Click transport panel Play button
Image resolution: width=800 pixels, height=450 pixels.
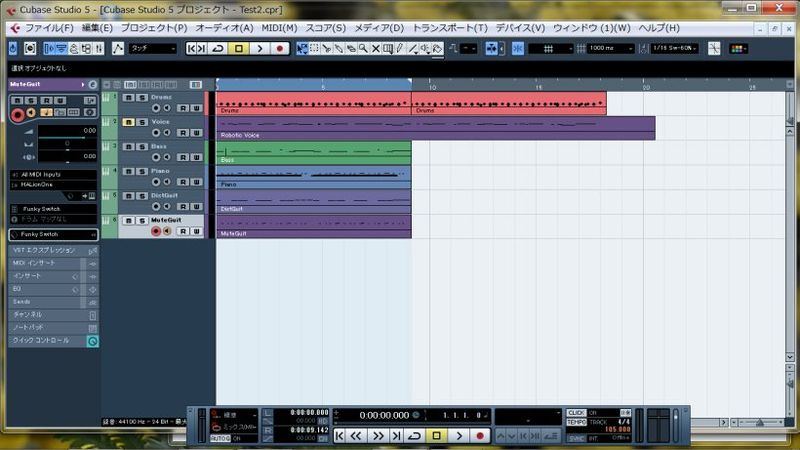459,436
